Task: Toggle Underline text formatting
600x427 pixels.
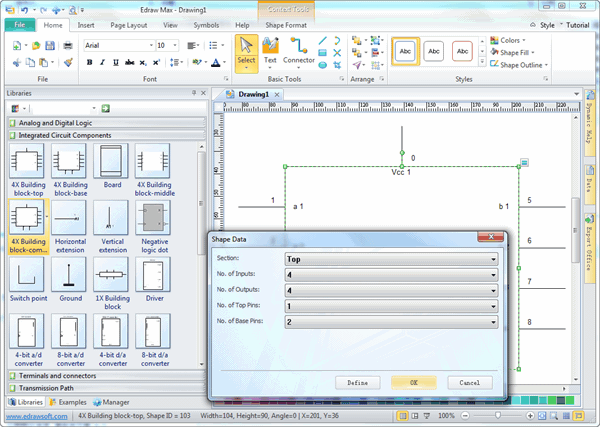Action: tap(115, 62)
